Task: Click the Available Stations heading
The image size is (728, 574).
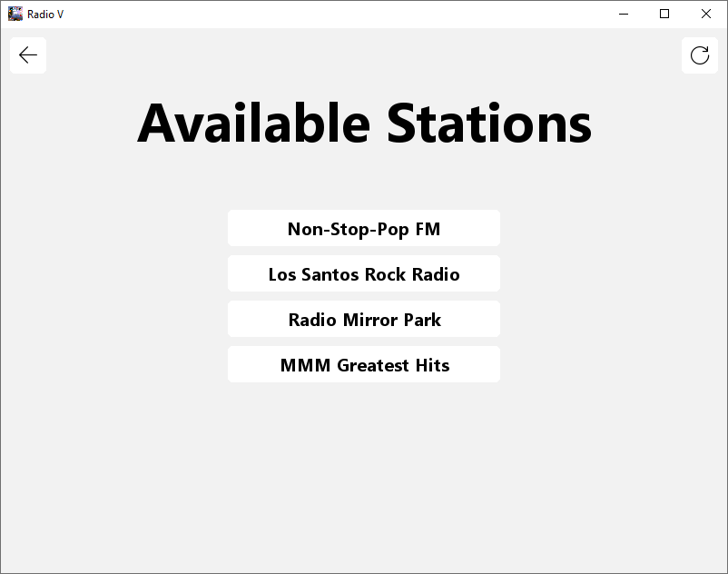Action: [x=364, y=124]
